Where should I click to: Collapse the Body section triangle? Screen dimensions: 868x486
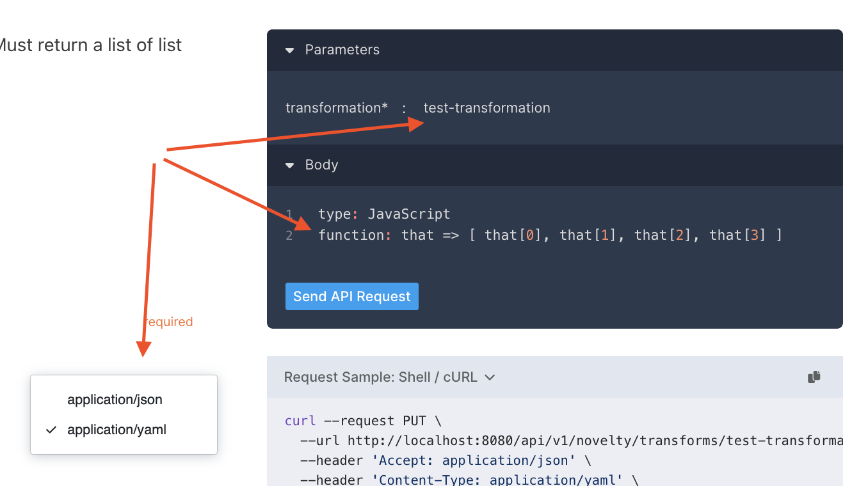(290, 165)
